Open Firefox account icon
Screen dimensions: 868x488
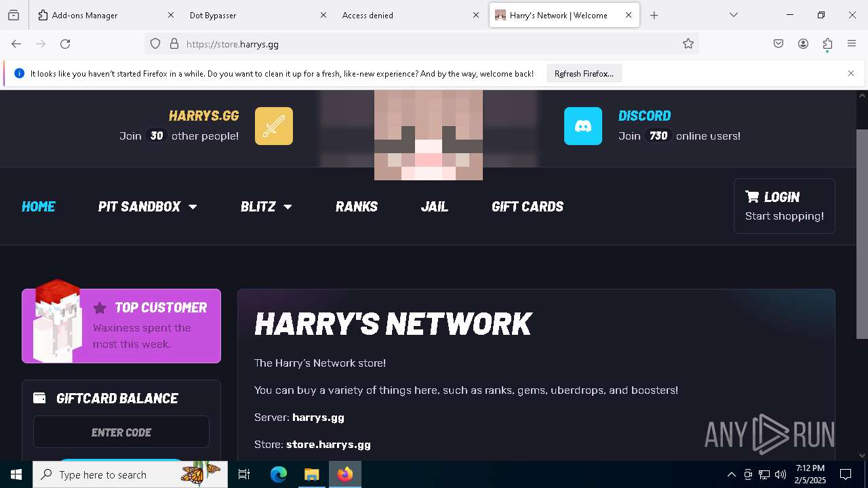coord(803,44)
